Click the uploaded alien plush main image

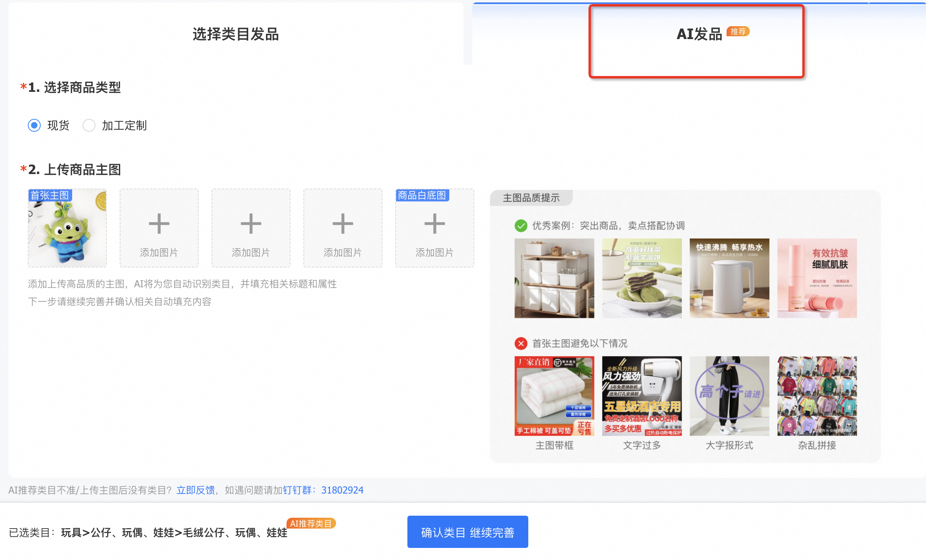[67, 228]
